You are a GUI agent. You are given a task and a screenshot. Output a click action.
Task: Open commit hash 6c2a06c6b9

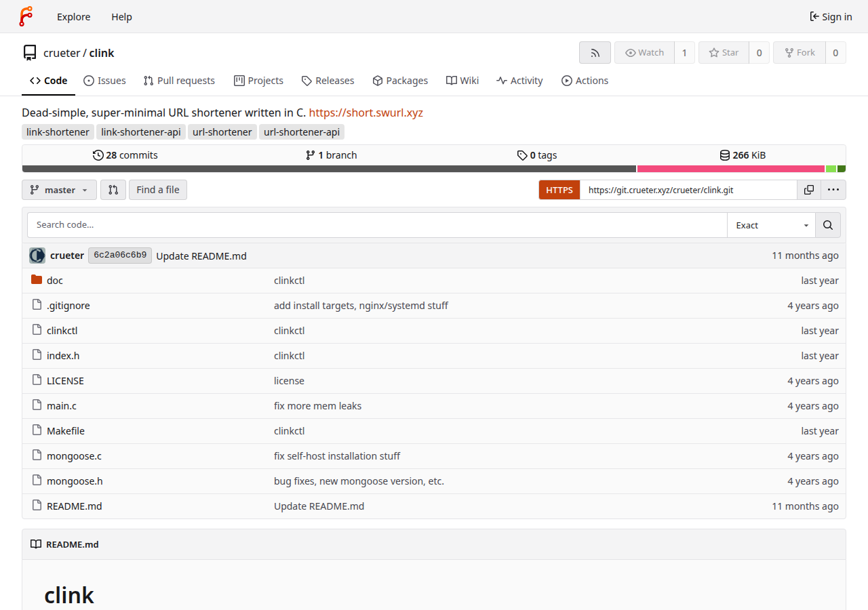pyautogui.click(x=120, y=256)
